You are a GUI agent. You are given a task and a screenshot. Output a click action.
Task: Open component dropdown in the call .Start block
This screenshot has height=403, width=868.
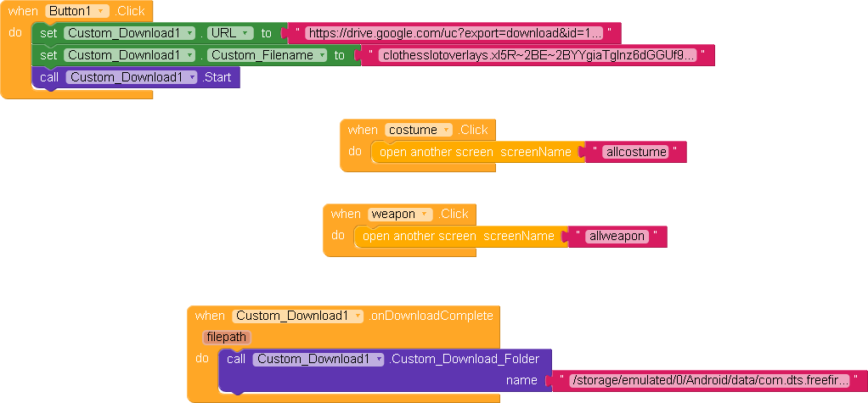click(x=193, y=77)
